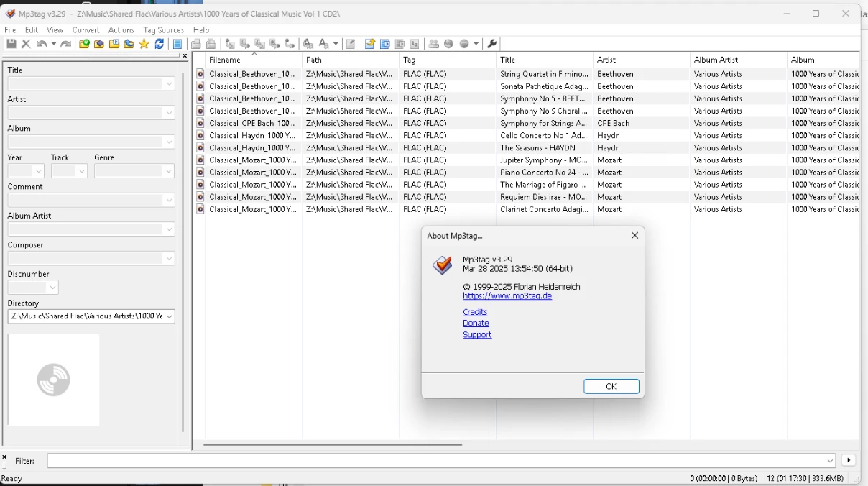868x486 pixels.
Task: Close the tag panel with its X
Action: [x=185, y=55]
